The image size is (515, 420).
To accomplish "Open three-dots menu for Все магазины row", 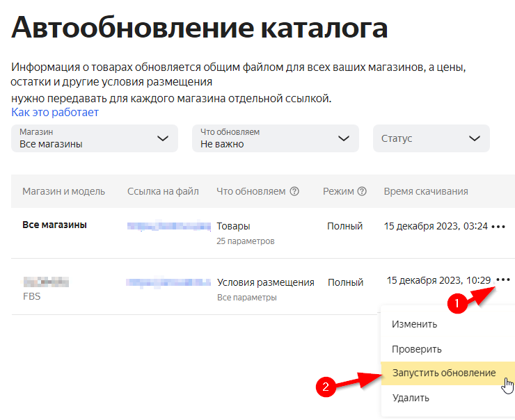I will click(499, 227).
